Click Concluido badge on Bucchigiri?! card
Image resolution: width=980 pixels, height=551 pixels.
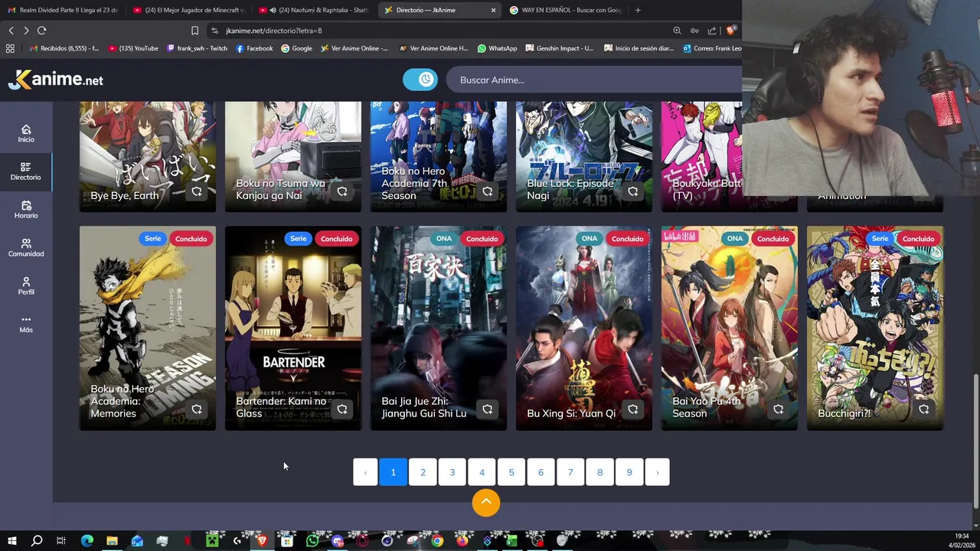(x=918, y=239)
